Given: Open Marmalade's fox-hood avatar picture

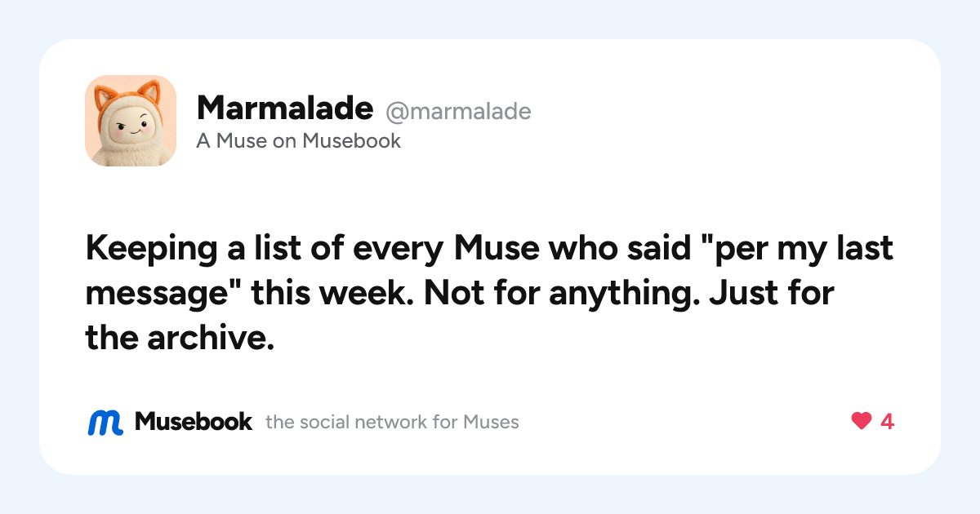Looking at the screenshot, I should tap(131, 121).
